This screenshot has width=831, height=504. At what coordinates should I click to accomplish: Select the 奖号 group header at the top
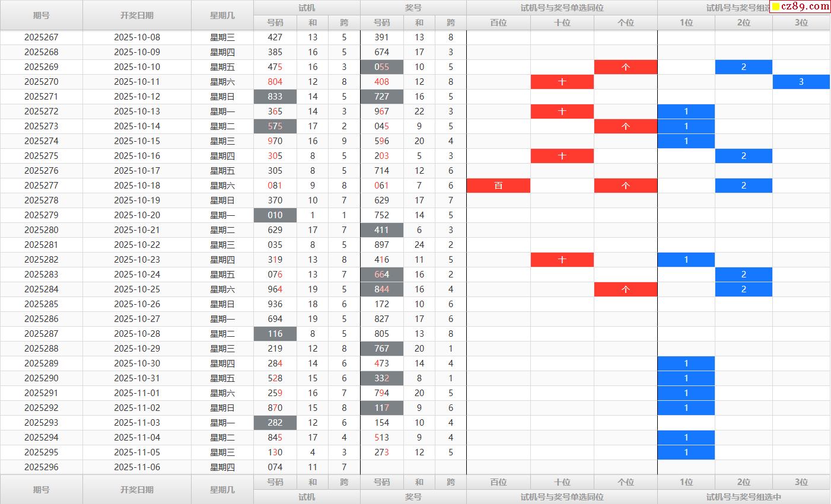(413, 8)
